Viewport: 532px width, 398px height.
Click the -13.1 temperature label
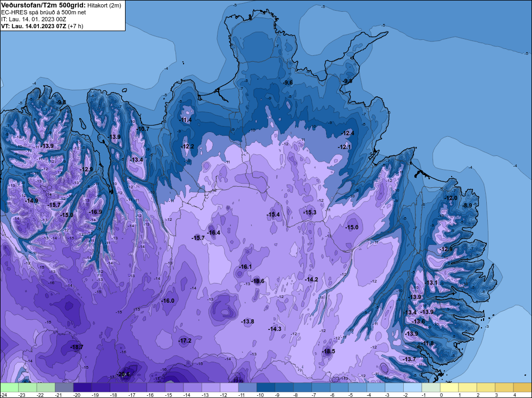click(x=431, y=283)
